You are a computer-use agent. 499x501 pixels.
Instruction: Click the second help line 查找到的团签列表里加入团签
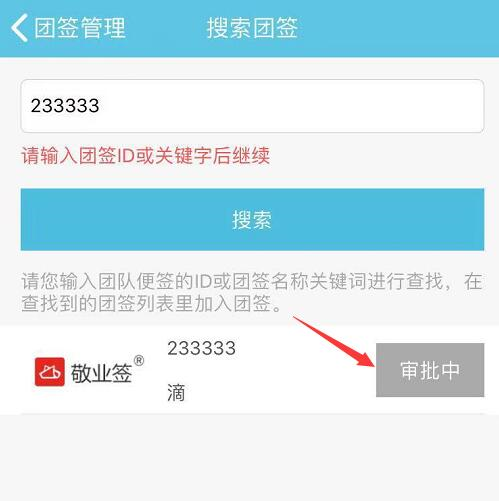[x=151, y=303]
